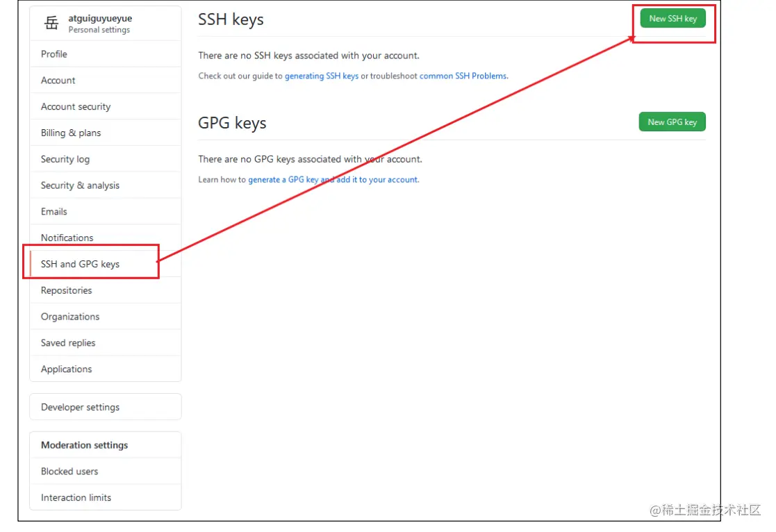
Task: Select SSH and GPG keys
Action: 106,264
